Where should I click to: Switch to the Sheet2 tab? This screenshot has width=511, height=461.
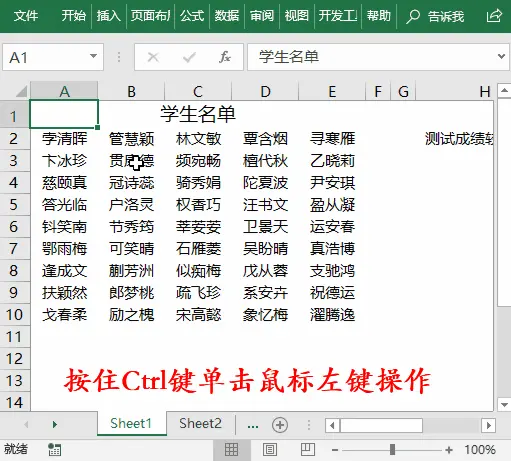coord(200,424)
